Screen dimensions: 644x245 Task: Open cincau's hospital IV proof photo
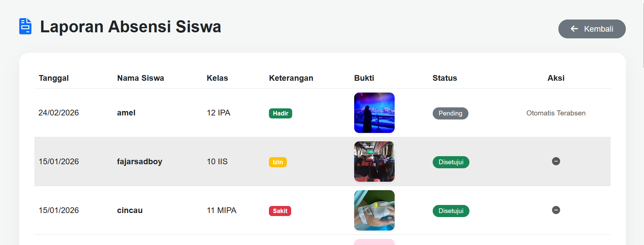(x=374, y=210)
